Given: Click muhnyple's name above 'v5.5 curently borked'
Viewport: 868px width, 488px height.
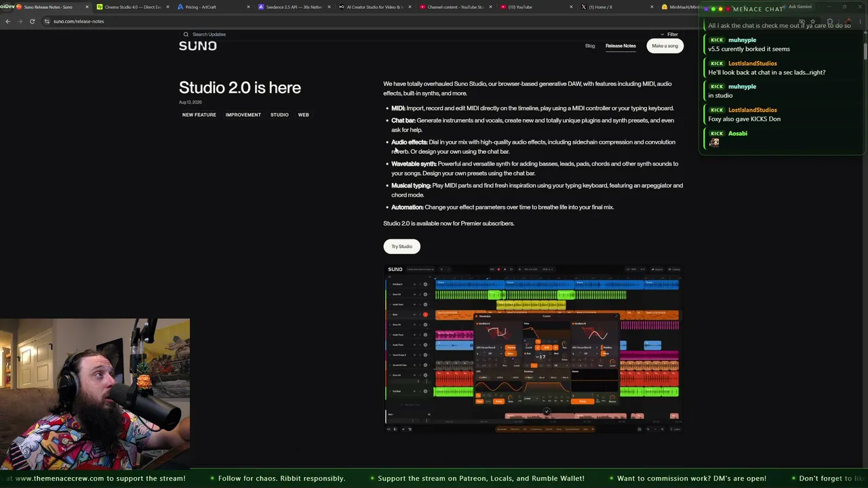Looking at the screenshot, I should [x=742, y=40].
